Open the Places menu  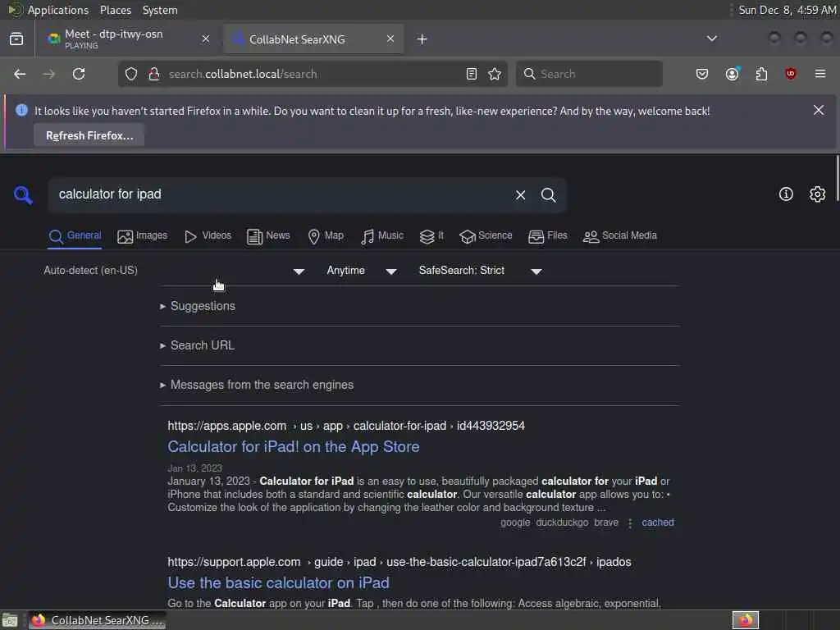coord(116,10)
